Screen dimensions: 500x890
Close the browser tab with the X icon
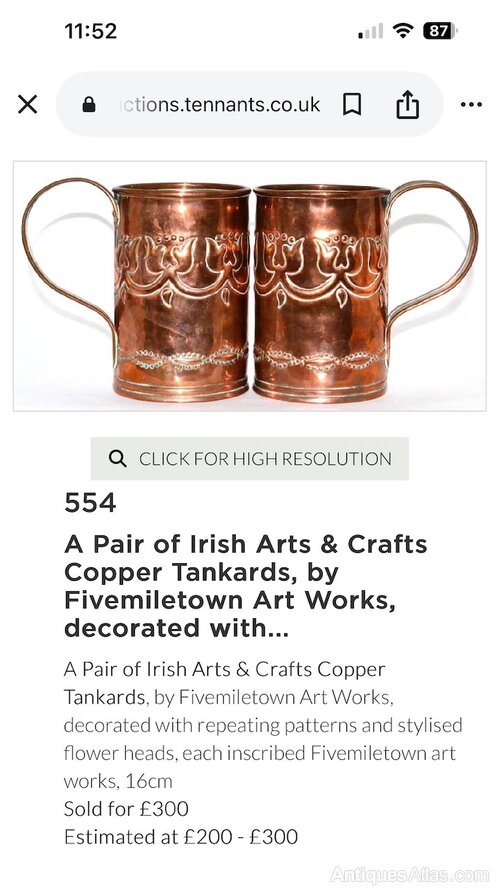click(27, 104)
